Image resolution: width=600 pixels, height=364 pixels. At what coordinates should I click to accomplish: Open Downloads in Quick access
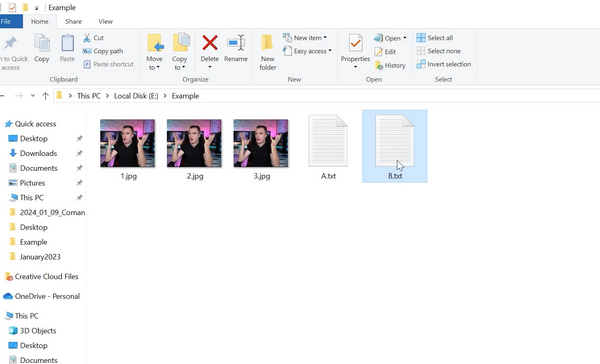click(x=38, y=153)
